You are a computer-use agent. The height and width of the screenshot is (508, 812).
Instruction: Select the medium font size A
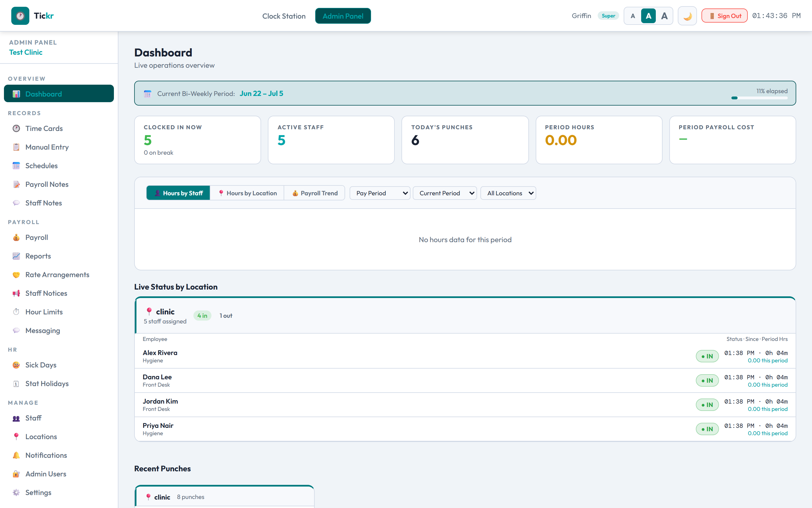click(x=648, y=16)
